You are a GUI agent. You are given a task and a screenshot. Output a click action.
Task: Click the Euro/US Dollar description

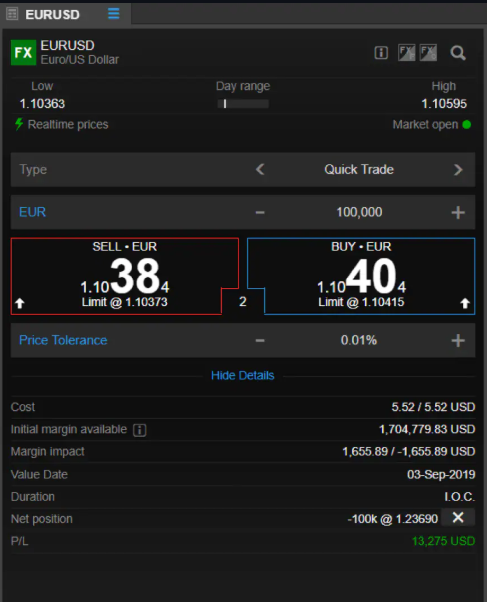click(80, 60)
